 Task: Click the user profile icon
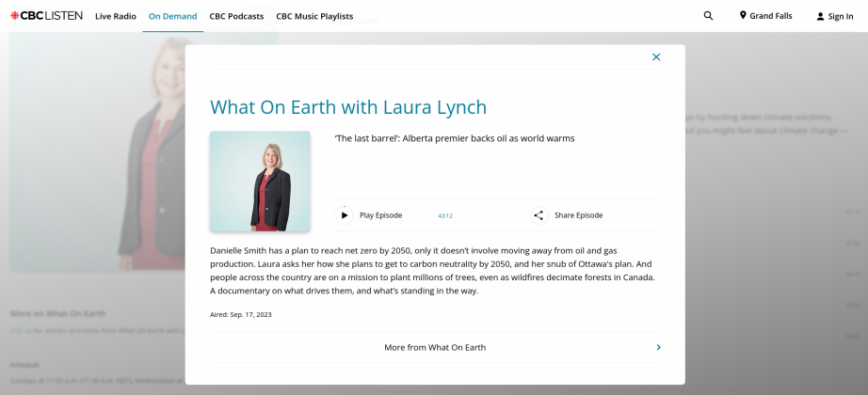tap(820, 16)
